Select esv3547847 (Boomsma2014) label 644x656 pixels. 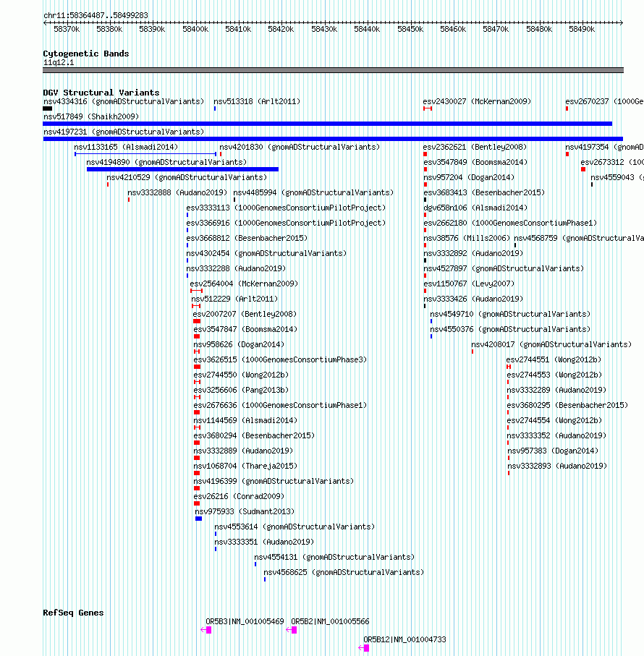click(x=245, y=329)
